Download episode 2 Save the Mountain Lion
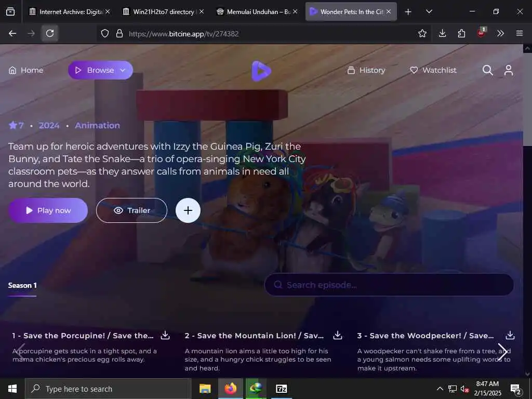The image size is (532, 399). point(338,335)
